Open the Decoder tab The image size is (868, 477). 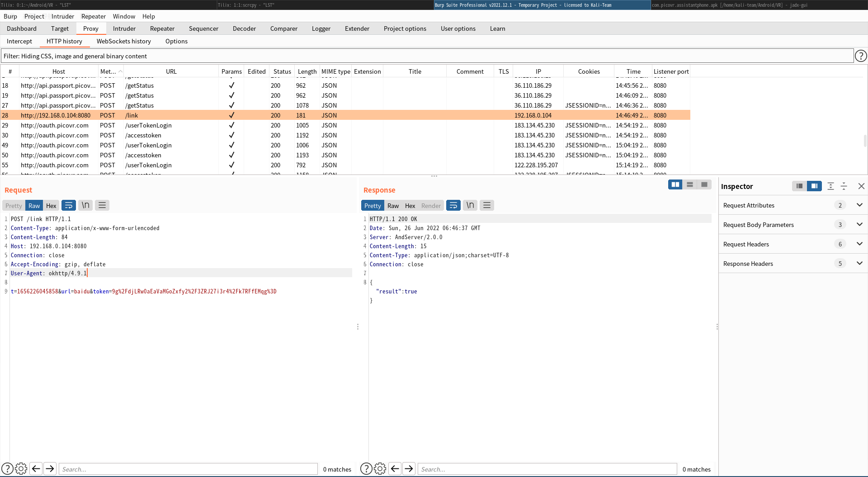click(x=244, y=28)
